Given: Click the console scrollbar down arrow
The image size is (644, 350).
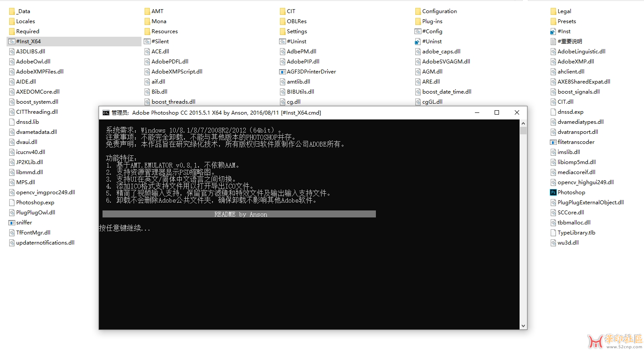Looking at the screenshot, I should (523, 325).
